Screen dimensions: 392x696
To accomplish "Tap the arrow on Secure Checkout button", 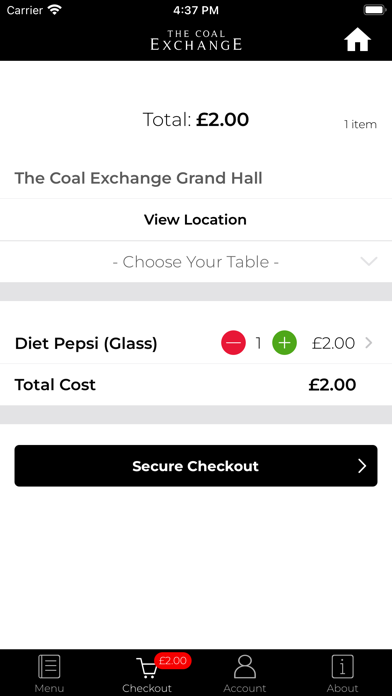I will coord(362,466).
